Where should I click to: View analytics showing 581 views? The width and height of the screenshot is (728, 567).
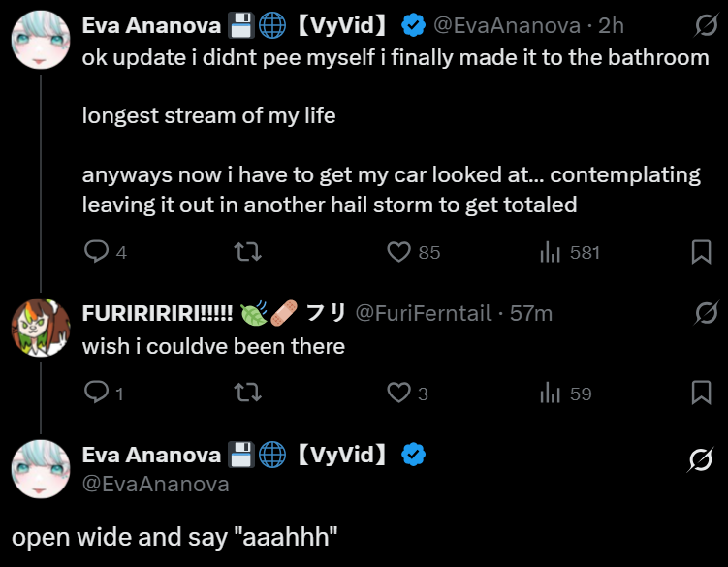pos(551,252)
